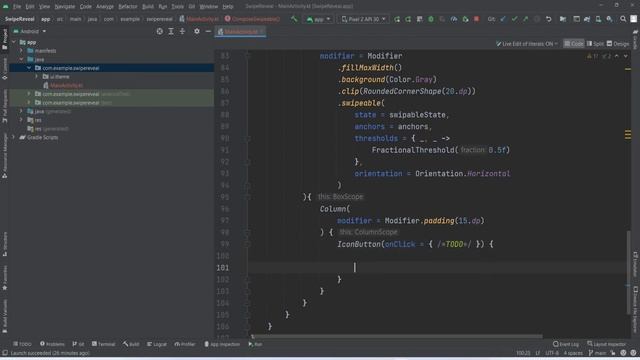The height and width of the screenshot is (360, 640).
Task: Click the Select Opened File target icon
Action: pyautogui.click(x=160, y=31)
